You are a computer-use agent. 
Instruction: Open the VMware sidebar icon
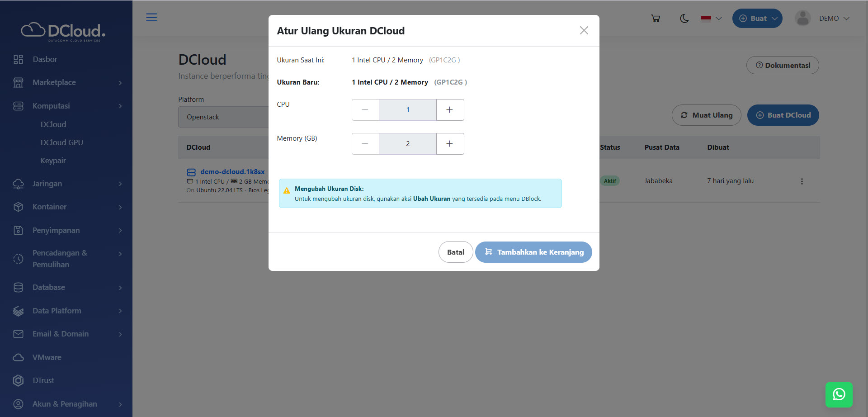click(x=18, y=357)
